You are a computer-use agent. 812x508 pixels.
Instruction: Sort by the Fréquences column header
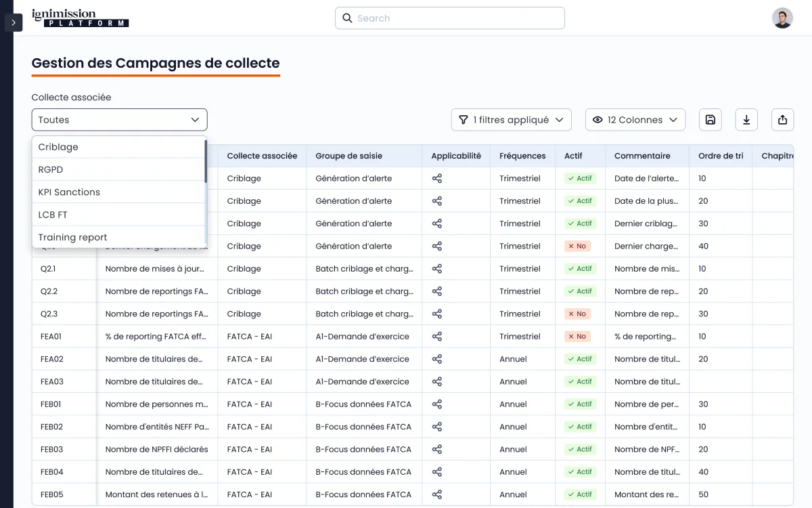[522, 156]
